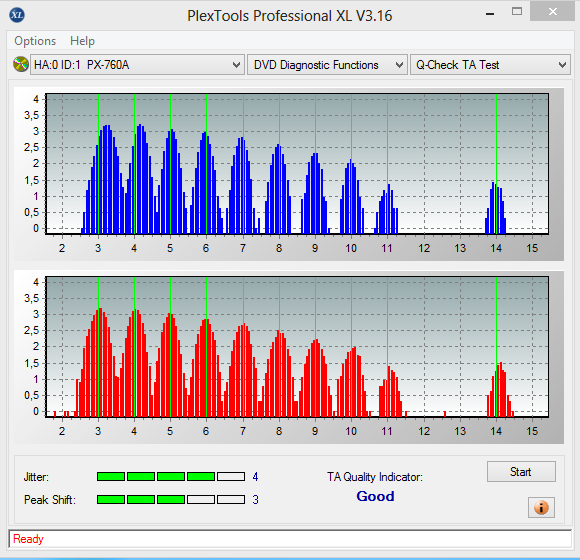Click the orange info button

(541, 507)
